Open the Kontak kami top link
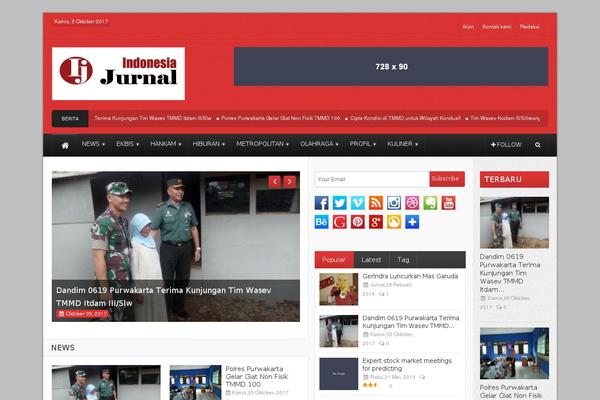Screen dimensions: 600x400 (497, 27)
